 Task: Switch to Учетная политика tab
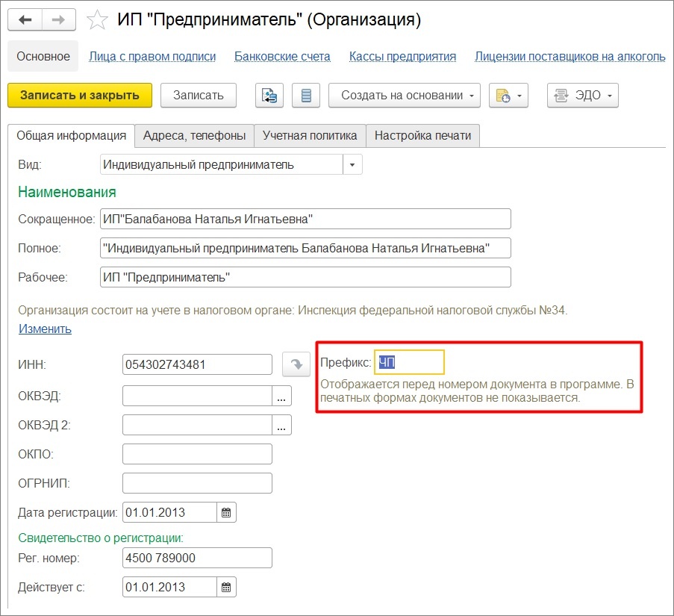click(310, 136)
